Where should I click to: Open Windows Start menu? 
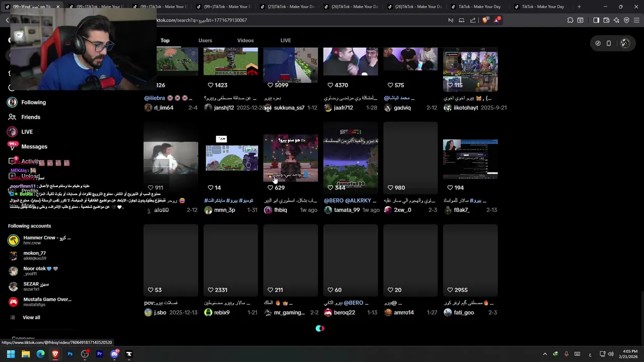click(11, 354)
